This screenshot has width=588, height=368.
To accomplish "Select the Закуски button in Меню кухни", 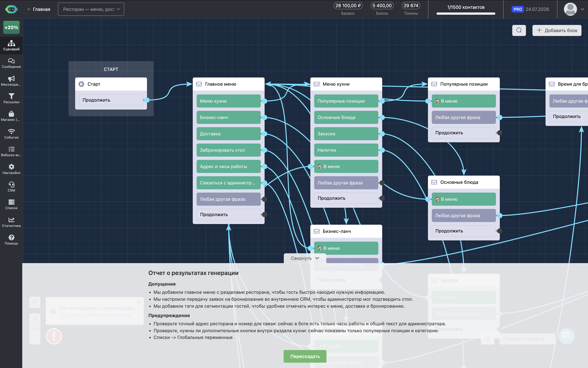I will pyautogui.click(x=346, y=134).
